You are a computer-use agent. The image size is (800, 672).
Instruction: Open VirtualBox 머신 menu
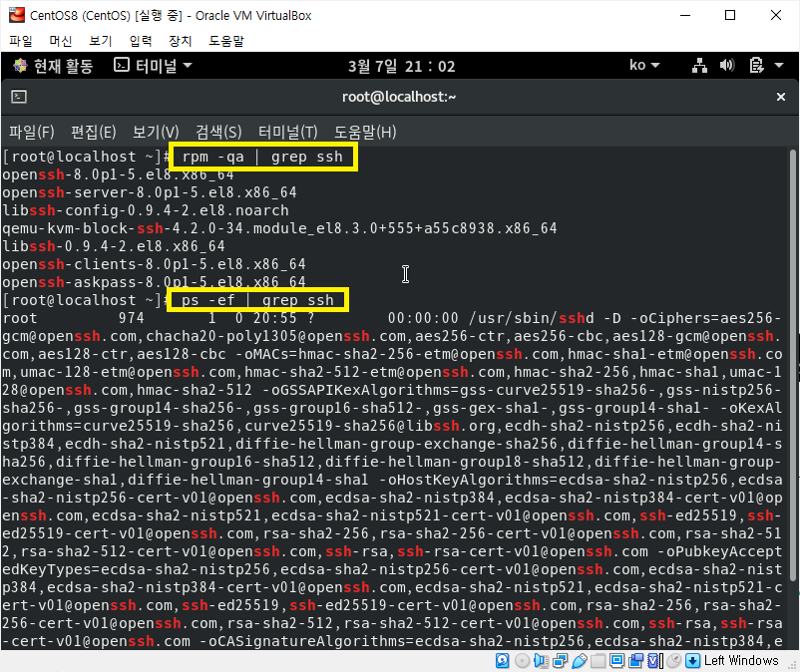click(x=61, y=41)
